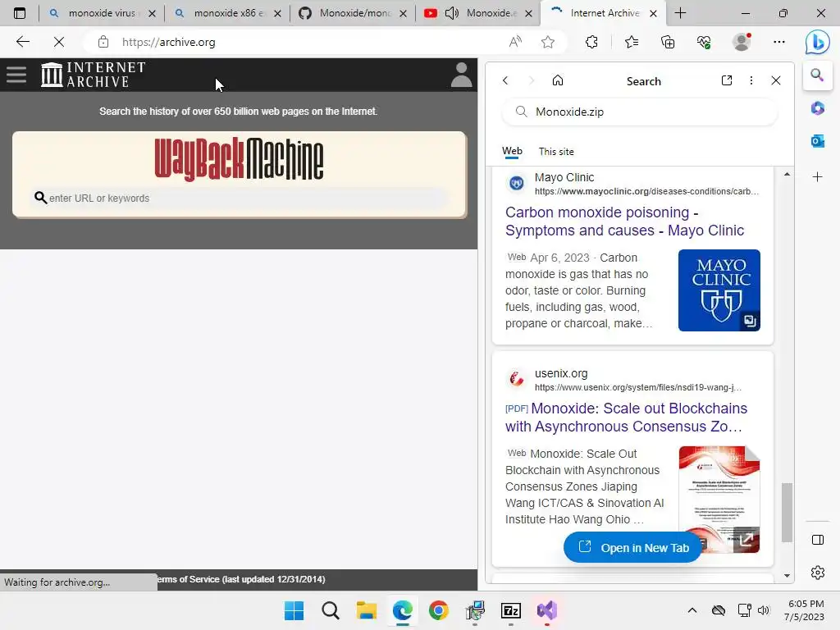Open Read aloud icon in address bar
The height and width of the screenshot is (630, 840).
515,42
